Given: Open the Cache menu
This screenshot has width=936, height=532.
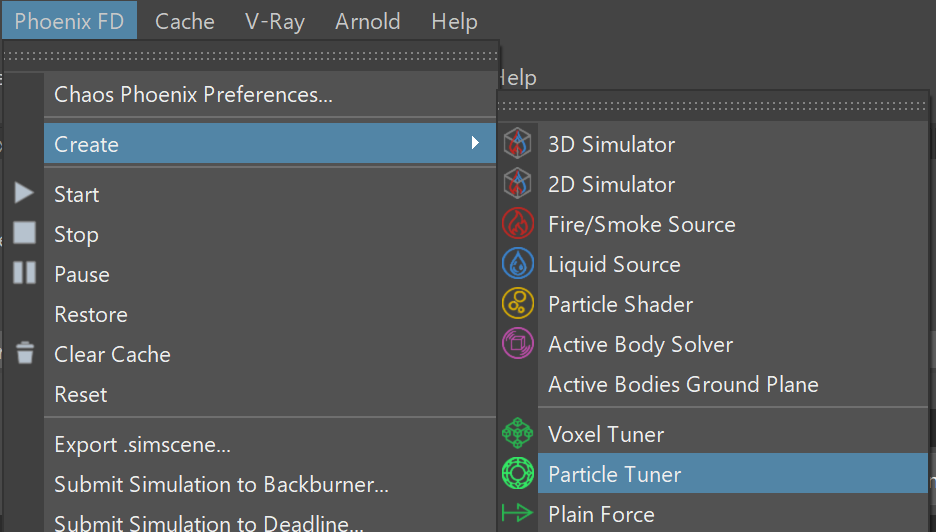Looking at the screenshot, I should tap(184, 21).
